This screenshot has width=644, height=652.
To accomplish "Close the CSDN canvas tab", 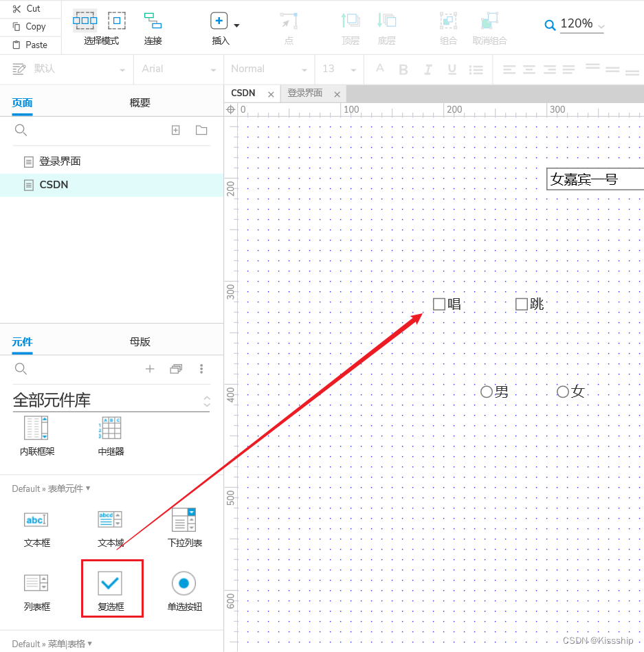I will pos(271,94).
